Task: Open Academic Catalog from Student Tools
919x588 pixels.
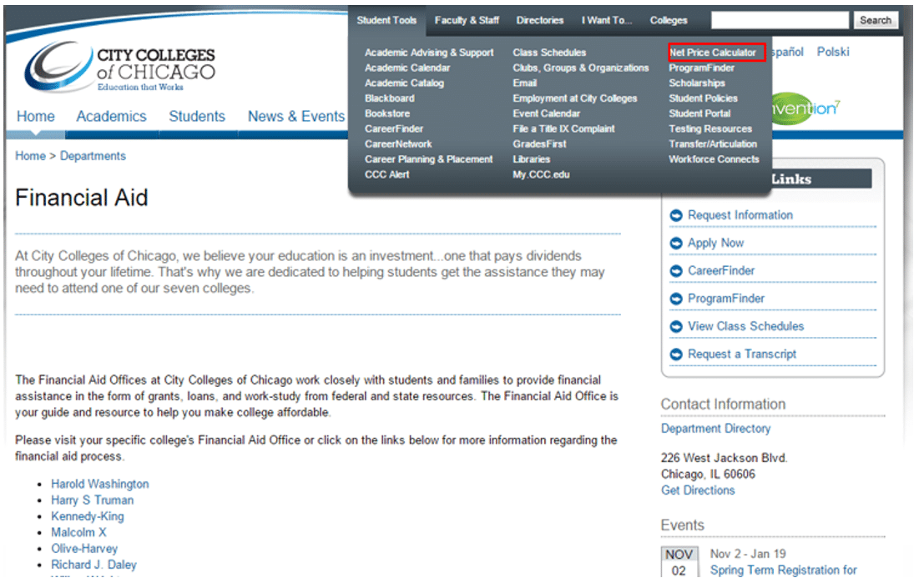Action: [x=404, y=83]
